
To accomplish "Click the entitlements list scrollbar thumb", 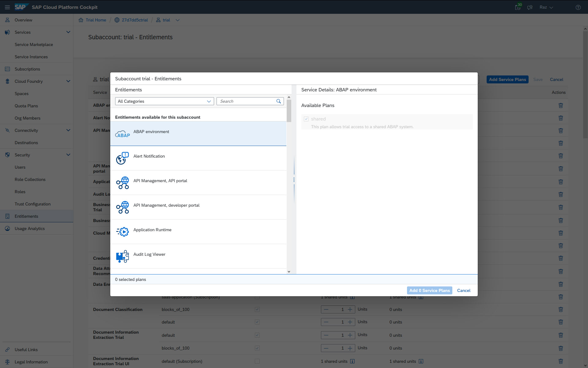I will pyautogui.click(x=289, y=111).
